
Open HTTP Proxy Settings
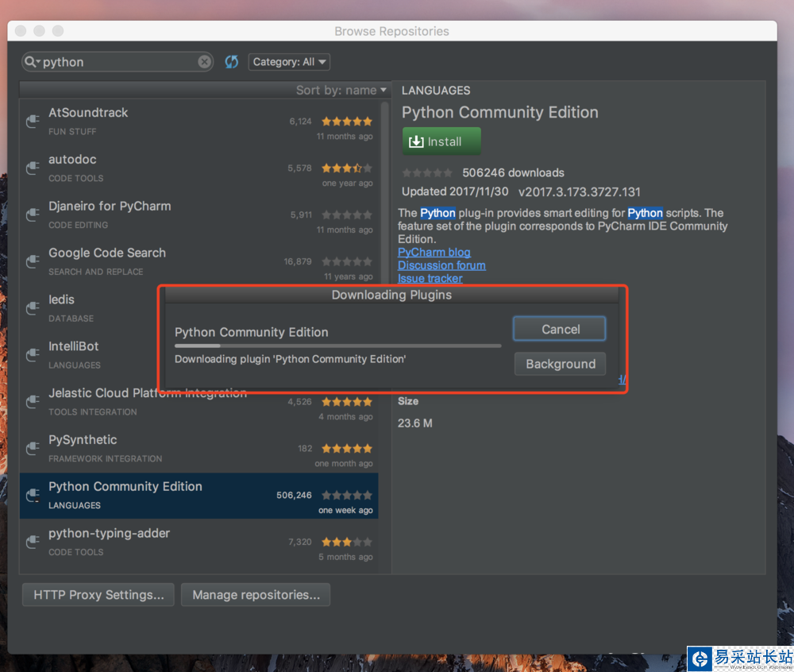[x=98, y=594]
